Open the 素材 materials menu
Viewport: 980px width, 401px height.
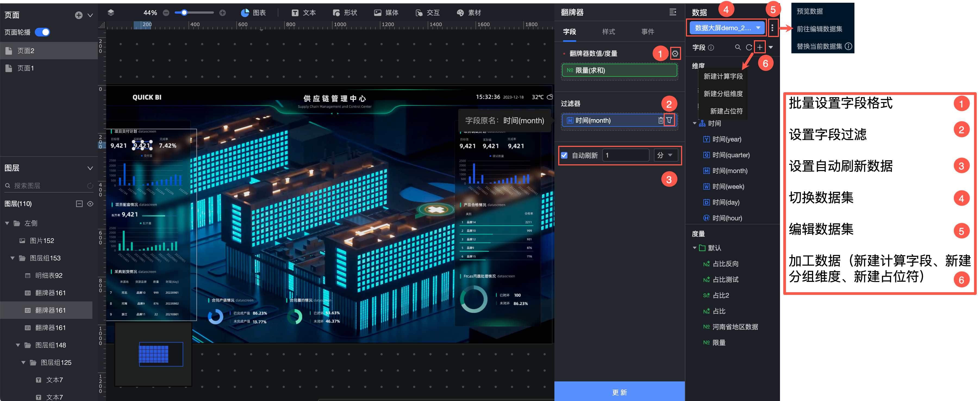pyautogui.click(x=469, y=13)
